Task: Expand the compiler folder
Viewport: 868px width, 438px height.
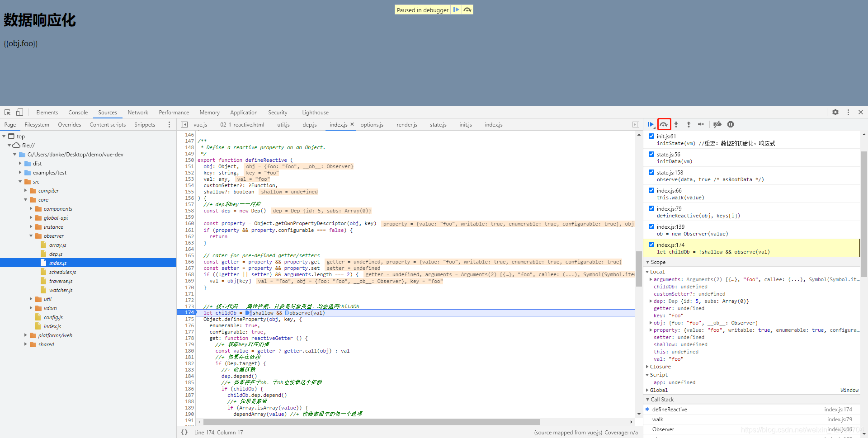Action: coord(26,190)
